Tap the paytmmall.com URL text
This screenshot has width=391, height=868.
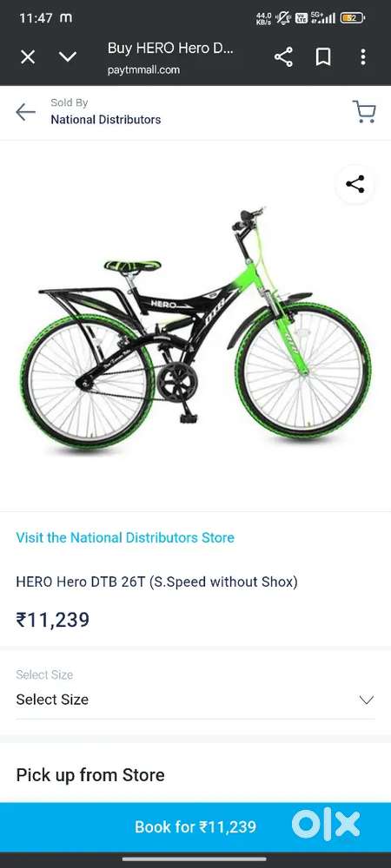143,69
